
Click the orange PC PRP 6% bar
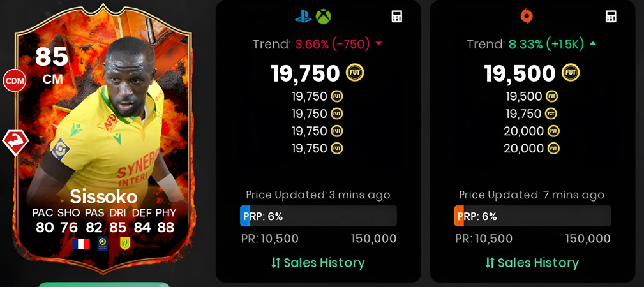point(532,216)
